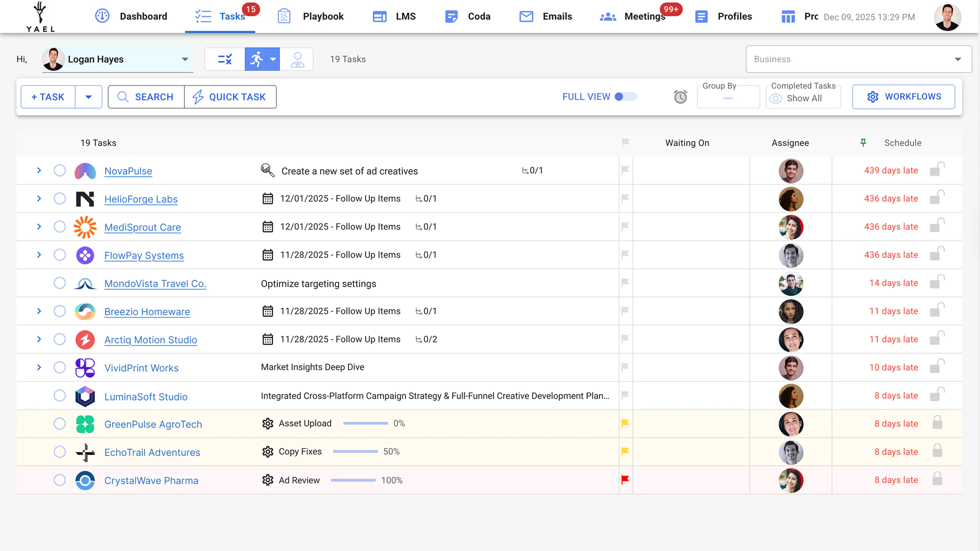Mark the MondoVista Travel Co. task complete
The width and height of the screenshot is (980, 551).
click(60, 283)
